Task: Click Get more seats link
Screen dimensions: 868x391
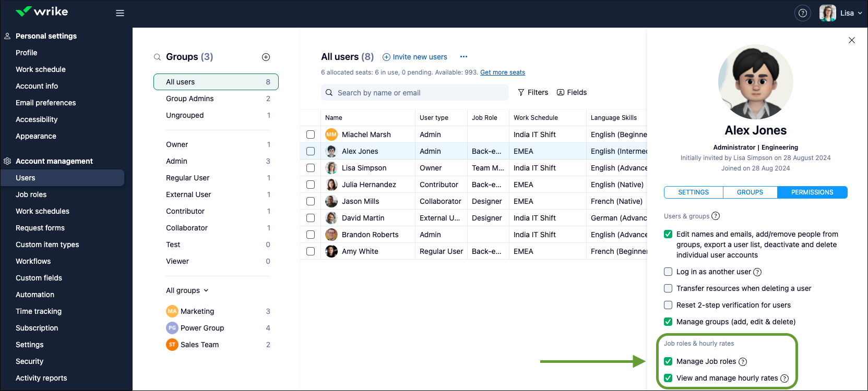Action: [503, 72]
